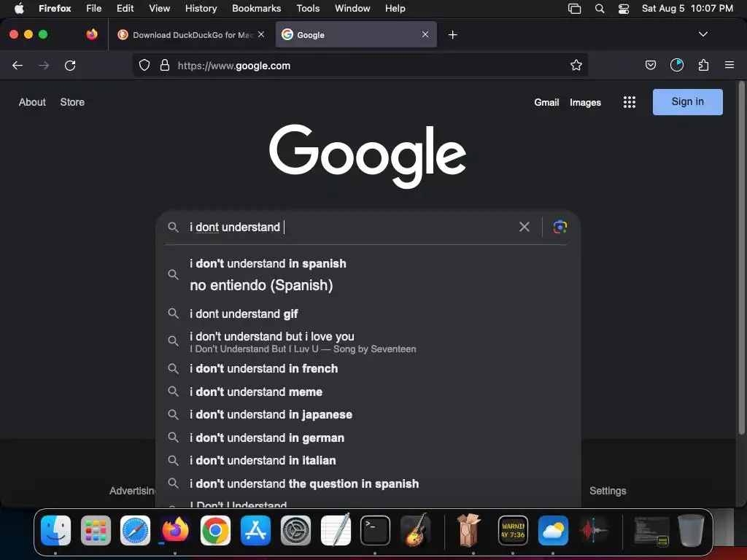Launch Finder from the dock
Viewport: 747px width, 560px height.
coord(55,531)
